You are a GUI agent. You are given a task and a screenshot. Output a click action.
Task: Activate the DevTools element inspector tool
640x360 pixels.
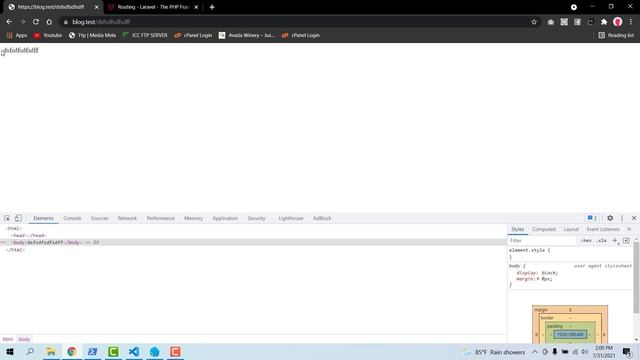(x=7, y=218)
